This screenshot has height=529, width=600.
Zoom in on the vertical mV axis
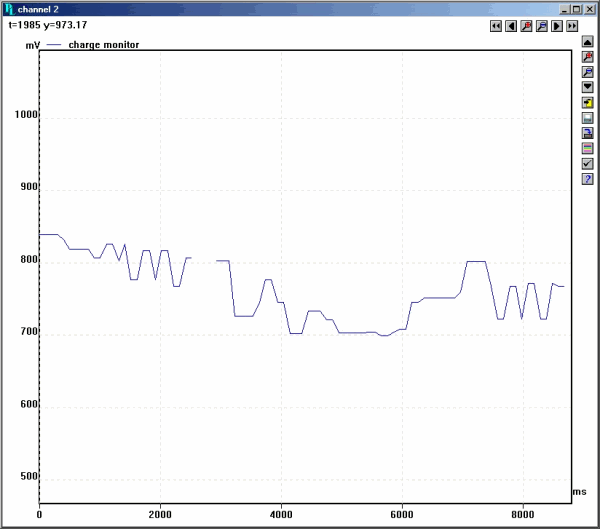click(x=588, y=57)
